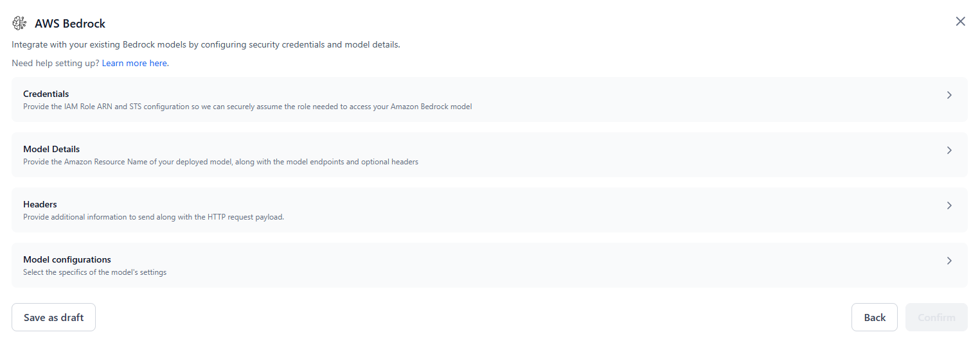Select the Model Details section heading
This screenshot has width=980, height=348.
coord(51,149)
